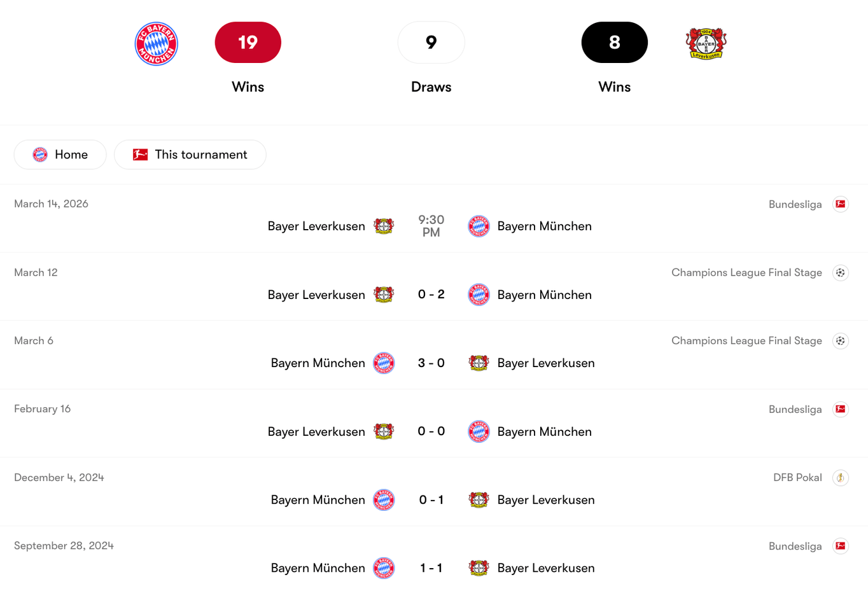Click the DFB Pokal trophy icon

841,477
